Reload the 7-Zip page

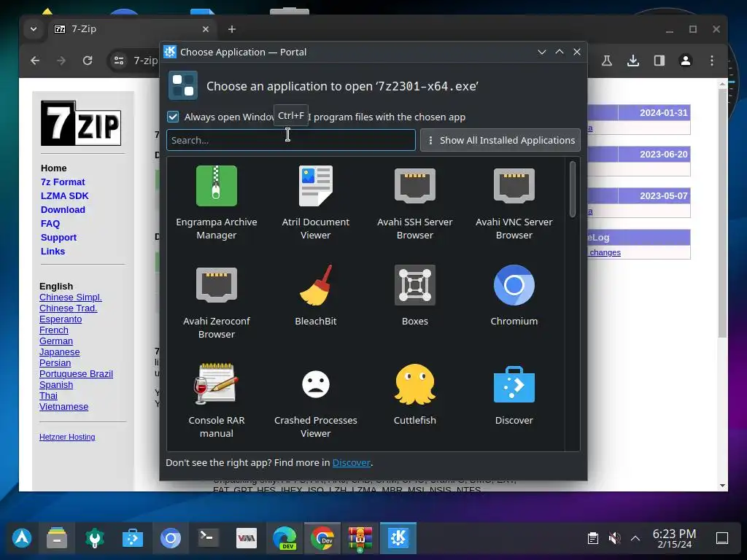click(x=88, y=61)
